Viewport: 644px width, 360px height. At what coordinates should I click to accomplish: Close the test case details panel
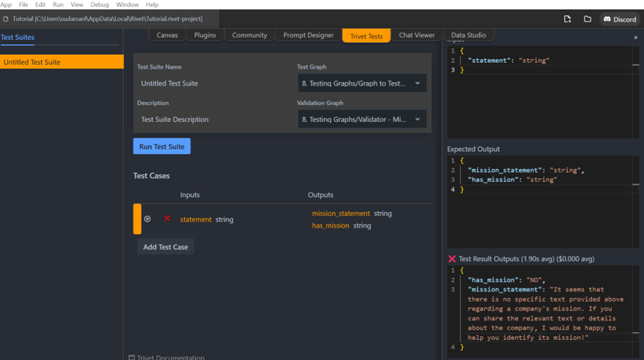pyautogui.click(x=635, y=37)
